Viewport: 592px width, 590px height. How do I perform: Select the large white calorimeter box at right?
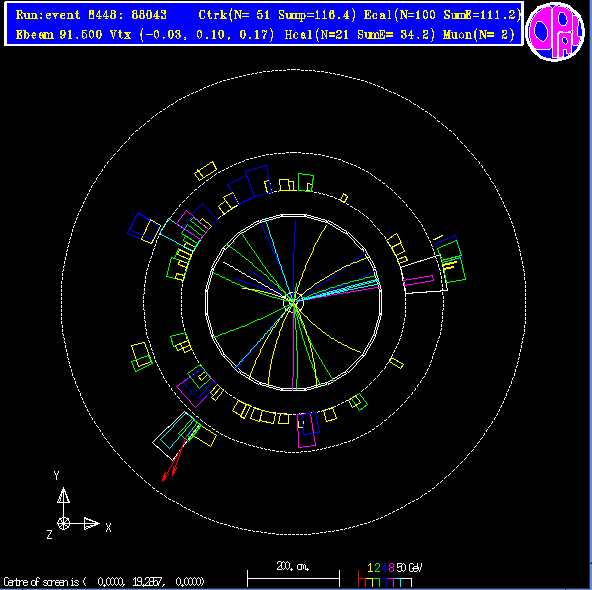(424, 274)
